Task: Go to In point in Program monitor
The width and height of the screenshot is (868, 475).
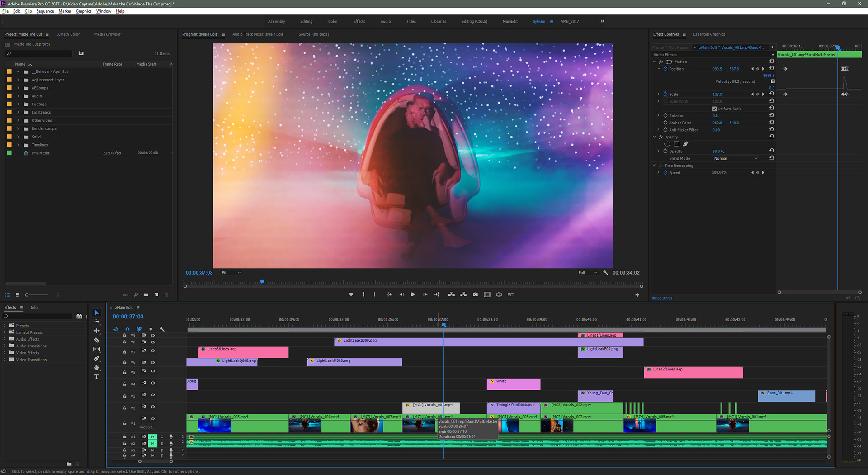Action: pyautogui.click(x=390, y=294)
